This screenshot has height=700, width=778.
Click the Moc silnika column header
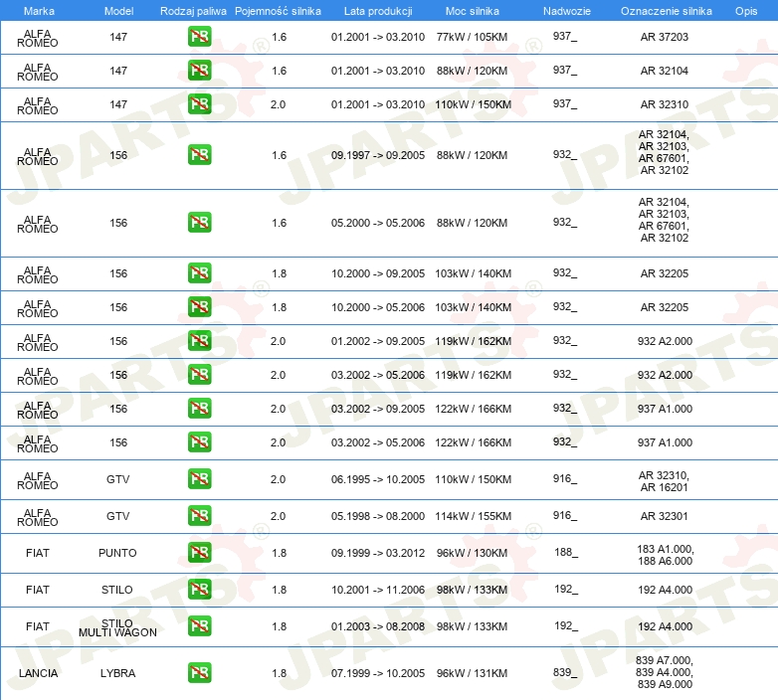click(473, 10)
